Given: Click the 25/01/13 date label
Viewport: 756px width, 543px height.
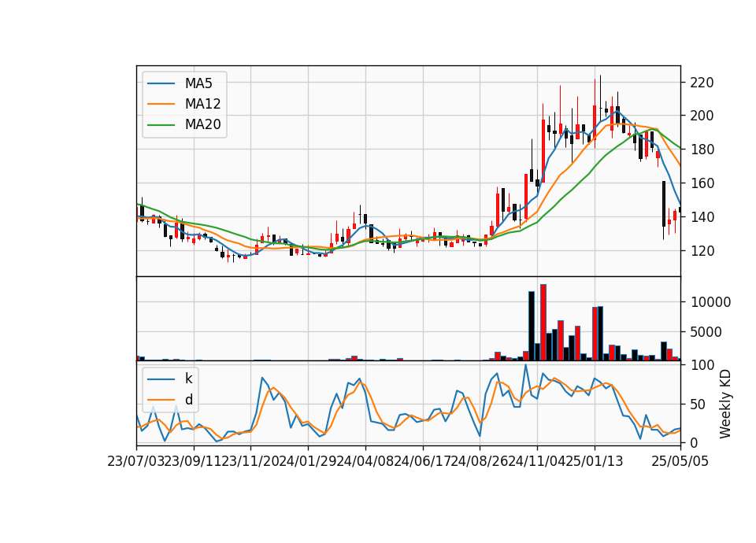Looking at the screenshot, I should point(595,461).
